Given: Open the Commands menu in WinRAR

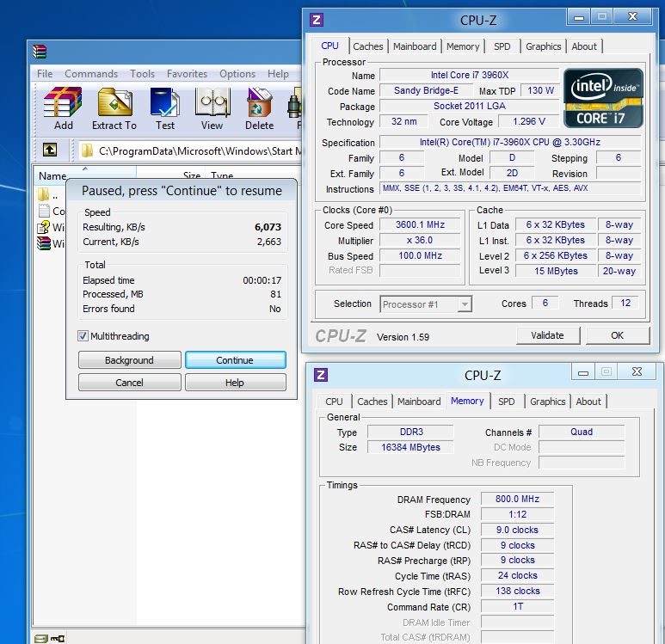Looking at the screenshot, I should pyautogui.click(x=91, y=74).
